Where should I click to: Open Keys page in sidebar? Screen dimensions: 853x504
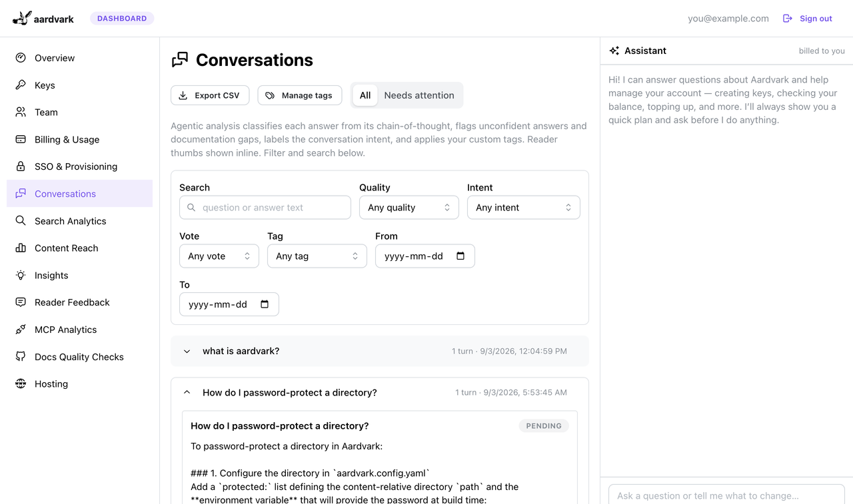[x=79, y=85]
